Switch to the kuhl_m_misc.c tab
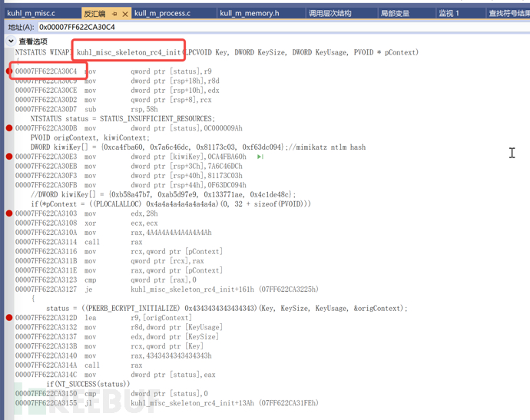This screenshot has height=420, width=530. 31,13
